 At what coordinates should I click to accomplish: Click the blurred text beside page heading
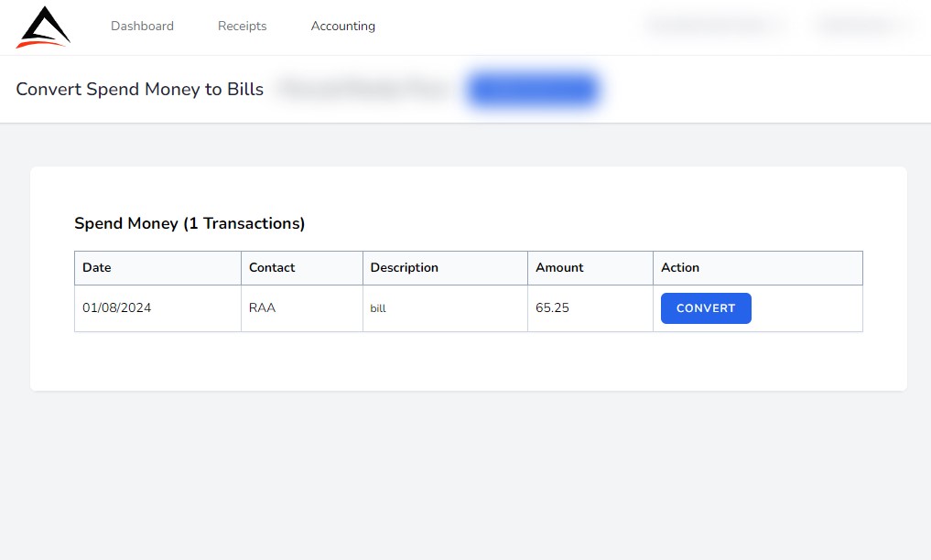(x=363, y=90)
